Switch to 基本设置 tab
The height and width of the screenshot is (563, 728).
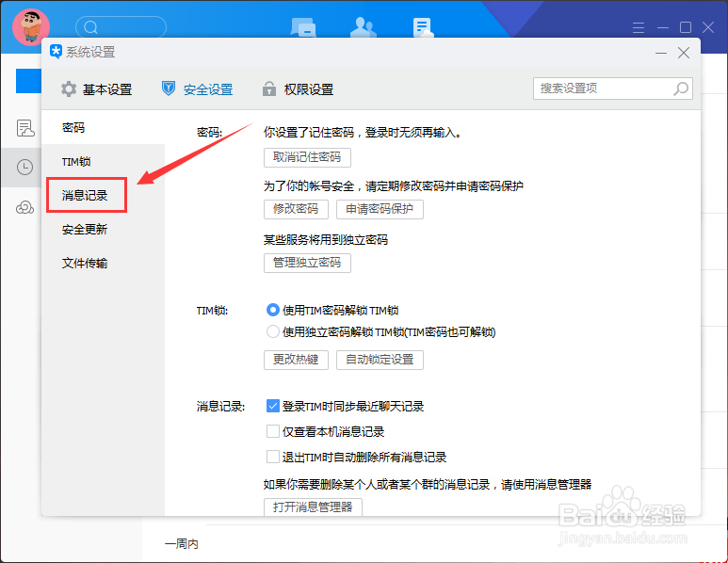[97, 89]
